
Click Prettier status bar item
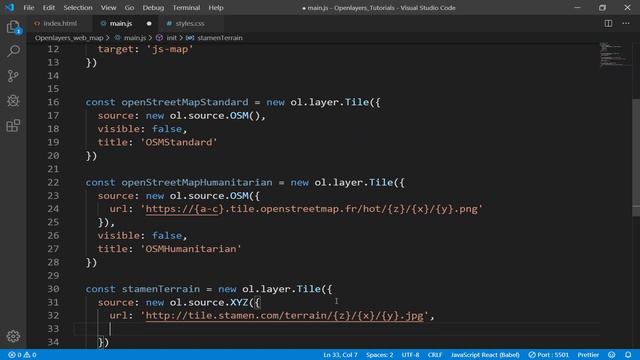point(588,355)
